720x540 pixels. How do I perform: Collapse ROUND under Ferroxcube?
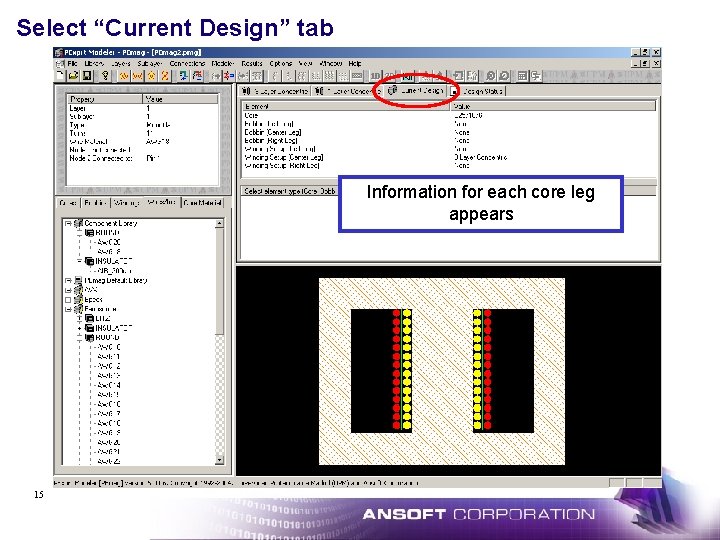79,338
